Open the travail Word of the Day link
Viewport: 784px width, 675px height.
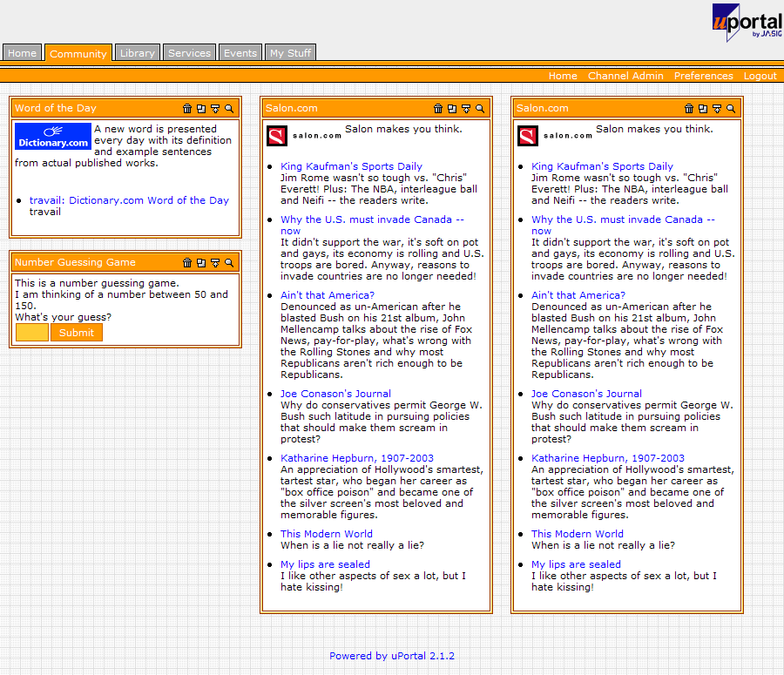pyautogui.click(x=129, y=200)
